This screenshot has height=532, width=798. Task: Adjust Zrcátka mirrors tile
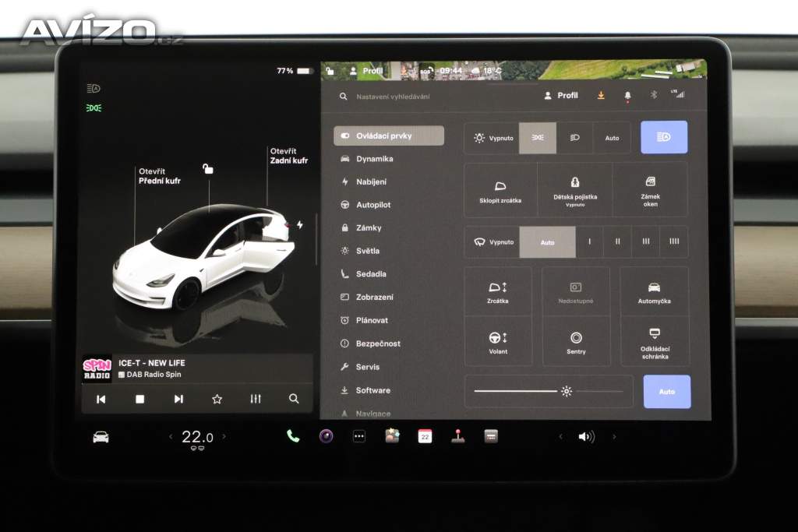498,292
